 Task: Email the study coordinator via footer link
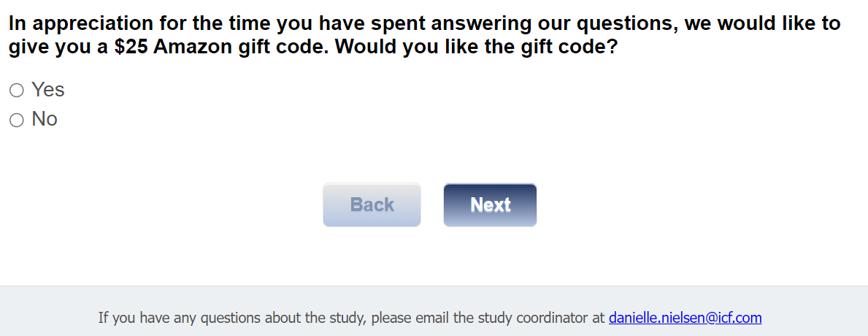685,318
